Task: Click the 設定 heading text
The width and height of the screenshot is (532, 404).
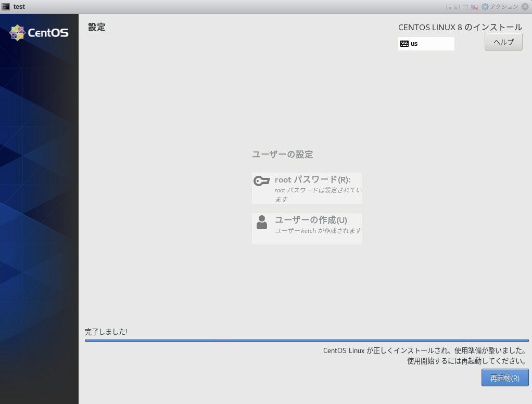Action: [x=97, y=27]
